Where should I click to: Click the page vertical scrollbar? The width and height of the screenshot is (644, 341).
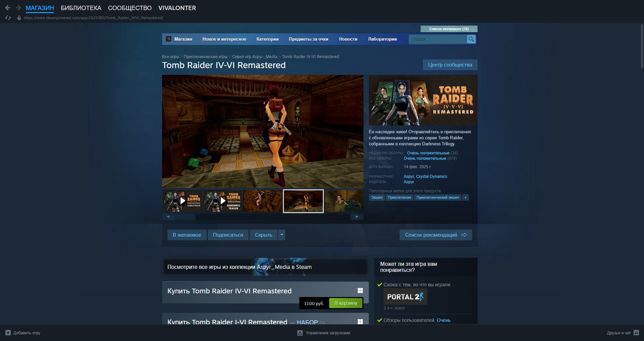[x=642, y=46]
